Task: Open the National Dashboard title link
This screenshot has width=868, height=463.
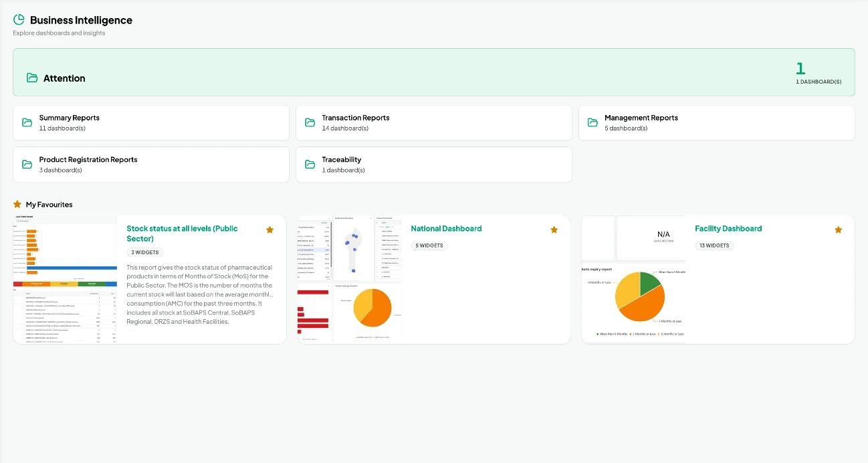Action: coord(446,229)
